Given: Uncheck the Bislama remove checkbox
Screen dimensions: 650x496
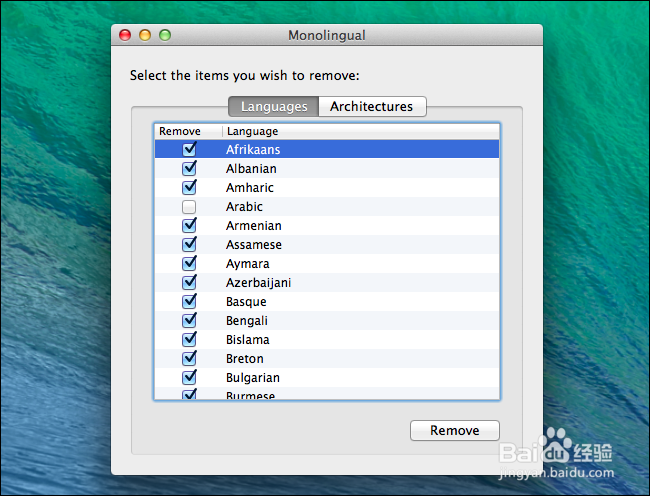Looking at the screenshot, I should pyautogui.click(x=189, y=340).
